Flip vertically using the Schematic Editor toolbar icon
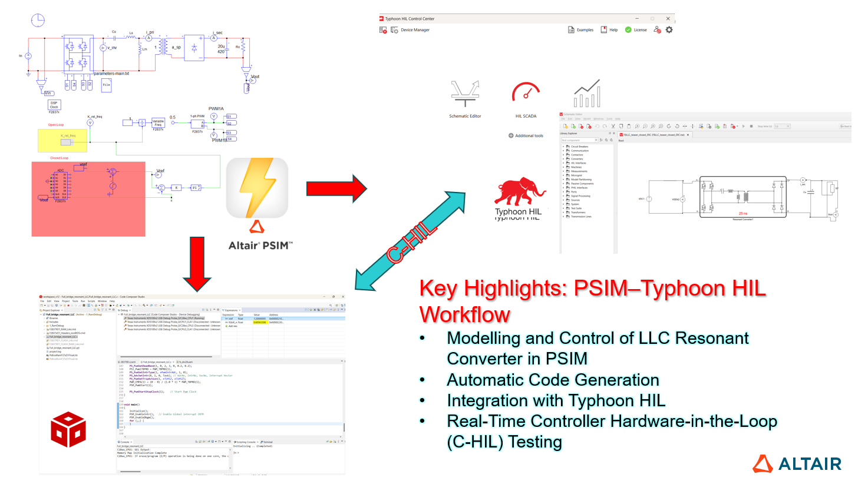868x484 pixels. pyautogui.click(x=692, y=126)
